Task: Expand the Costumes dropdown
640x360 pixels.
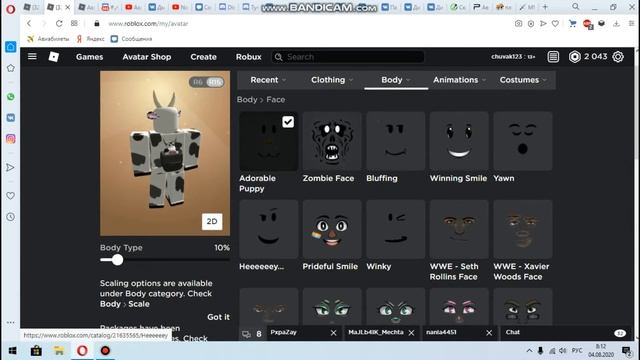Action: [x=523, y=80]
